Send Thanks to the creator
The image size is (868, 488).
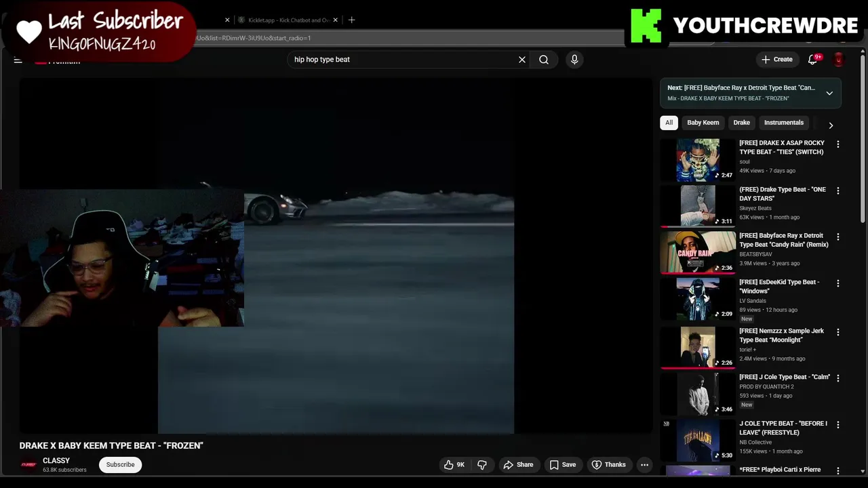[x=609, y=464]
